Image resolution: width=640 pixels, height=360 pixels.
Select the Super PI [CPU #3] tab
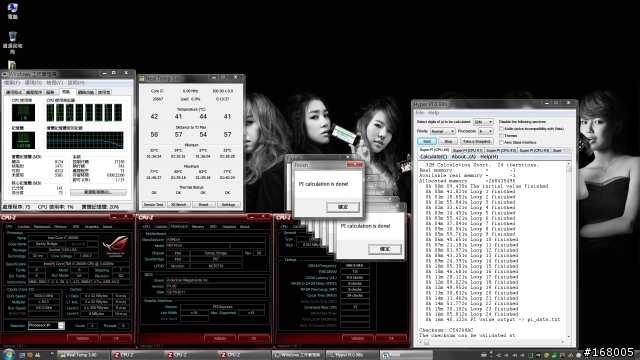coord(534,151)
